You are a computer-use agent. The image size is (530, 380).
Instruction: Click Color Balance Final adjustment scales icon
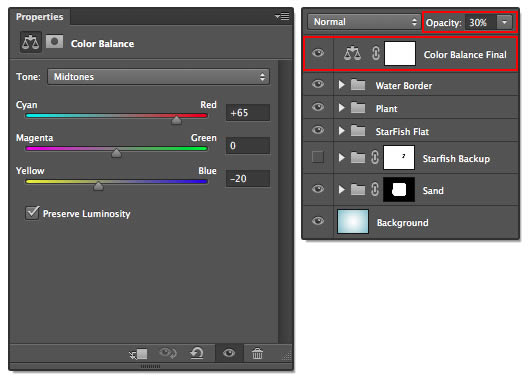[352, 53]
